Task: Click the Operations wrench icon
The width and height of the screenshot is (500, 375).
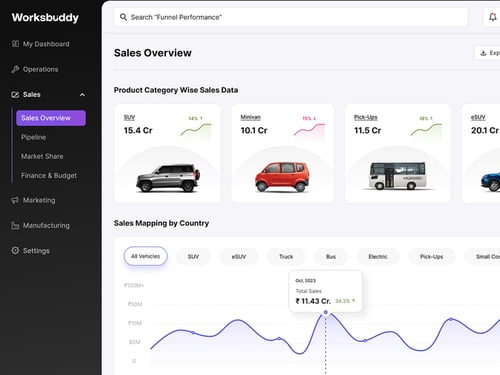Action: [15, 69]
